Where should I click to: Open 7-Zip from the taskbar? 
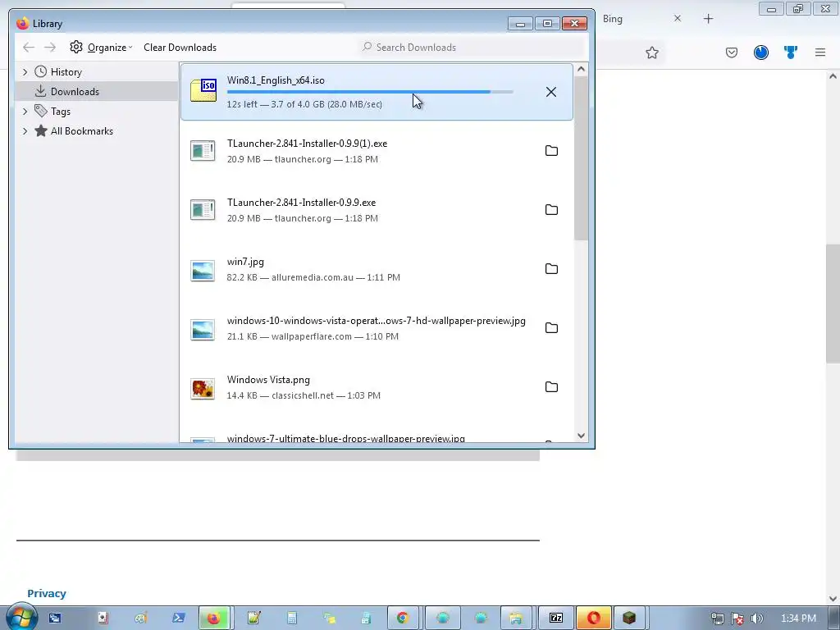pos(556,619)
